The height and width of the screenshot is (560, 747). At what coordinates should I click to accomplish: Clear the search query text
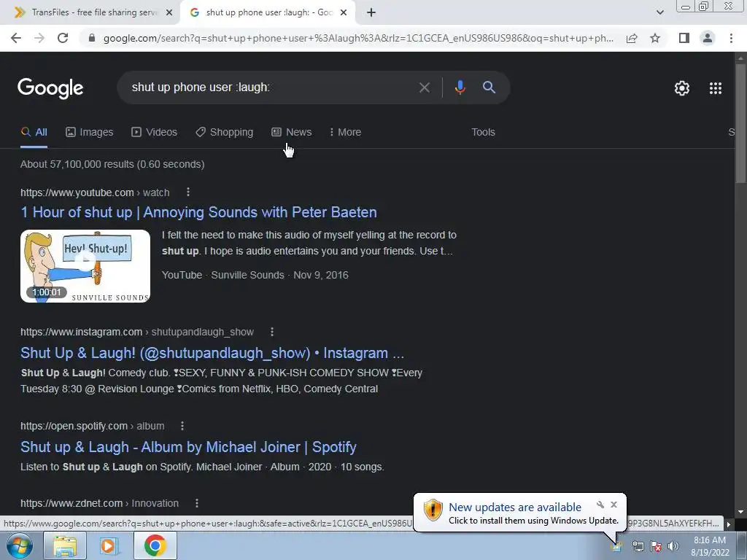[x=424, y=87]
